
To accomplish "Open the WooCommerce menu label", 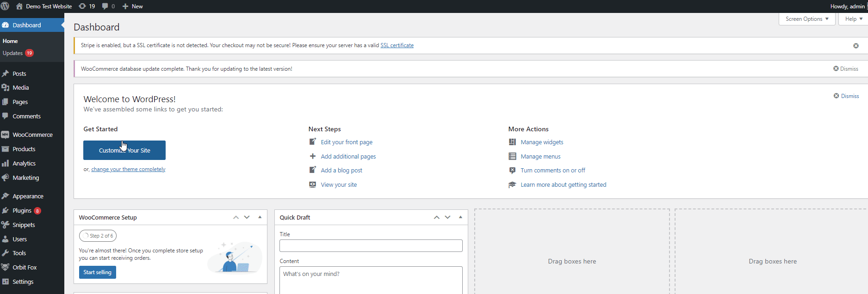I will [x=33, y=135].
